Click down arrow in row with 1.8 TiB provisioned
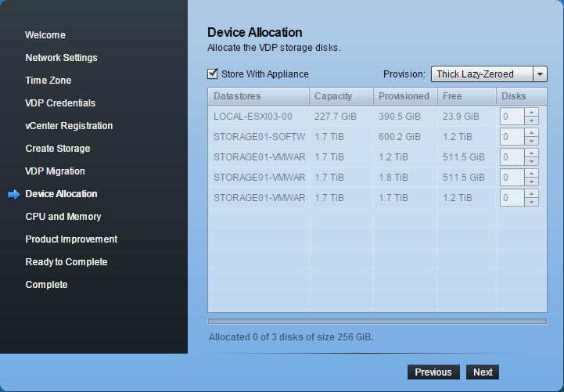This screenshot has height=392, width=564. tap(531, 182)
